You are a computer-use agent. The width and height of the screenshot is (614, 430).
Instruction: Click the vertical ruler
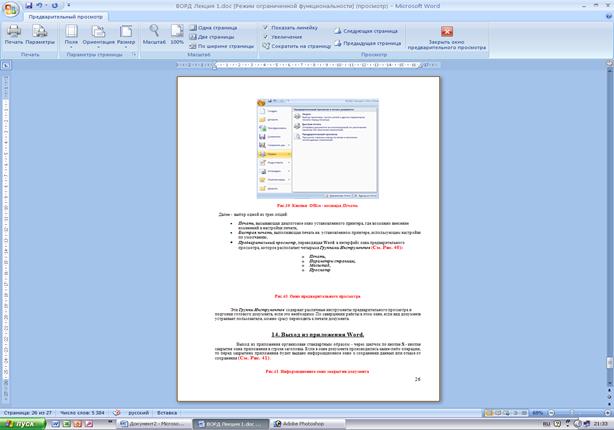pos(5,238)
